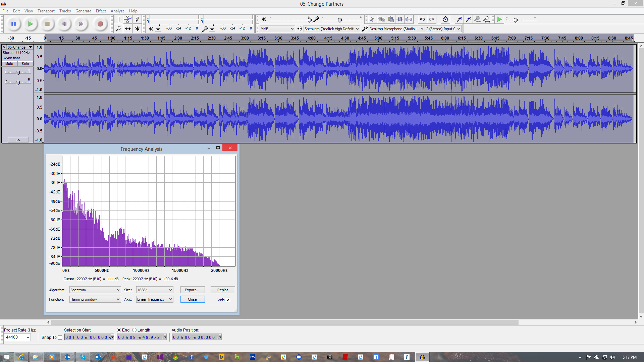Viewport: 644px width, 362px height.
Task: Trim audio outside selection
Action: (400, 19)
